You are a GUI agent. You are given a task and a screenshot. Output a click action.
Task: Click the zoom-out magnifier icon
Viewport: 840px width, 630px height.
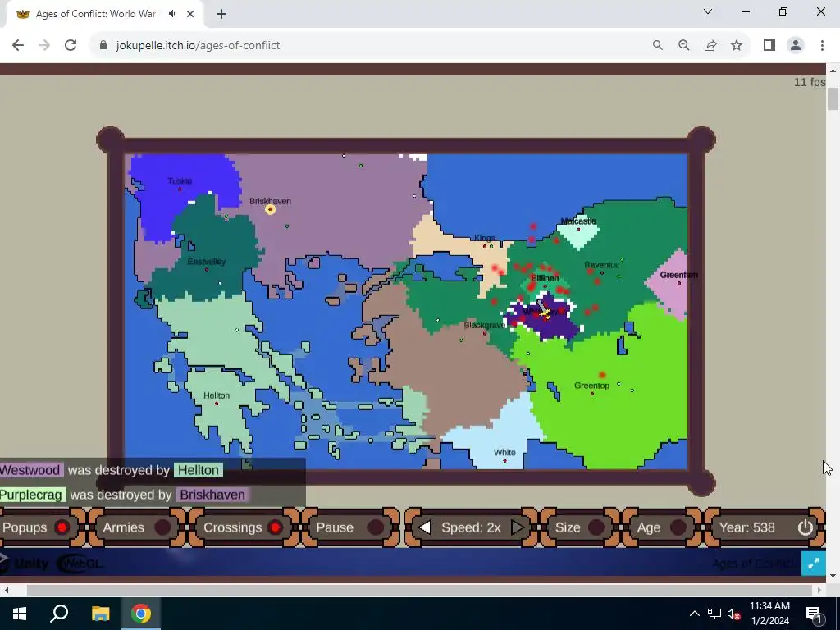pyautogui.click(x=683, y=46)
